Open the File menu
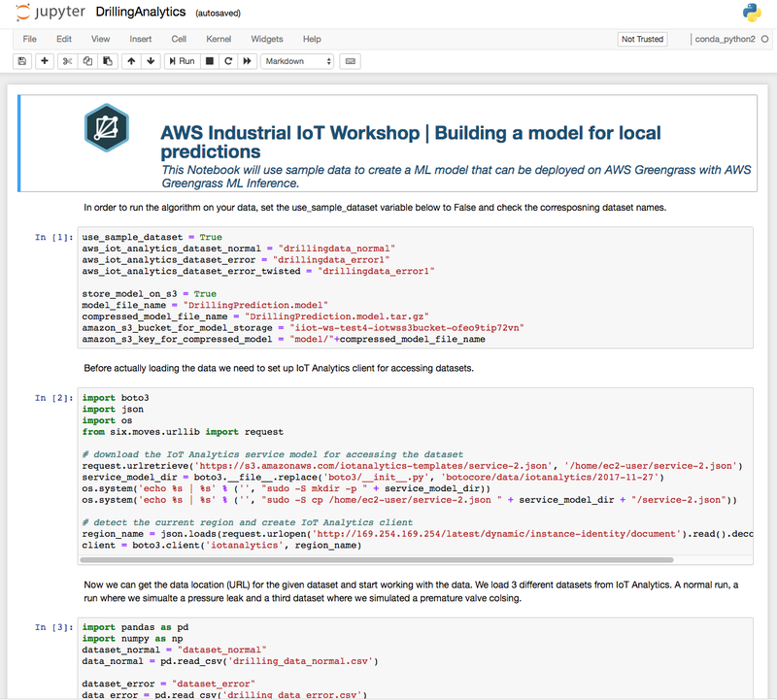 point(29,39)
